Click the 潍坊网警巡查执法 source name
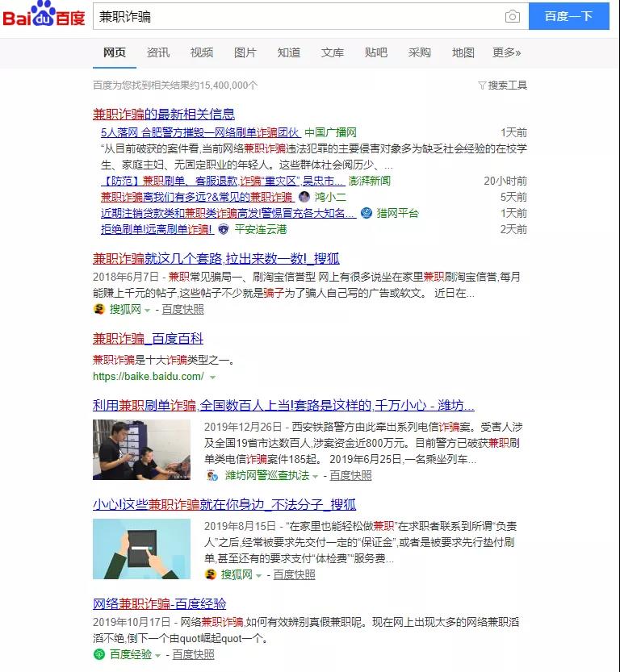 click(x=267, y=476)
